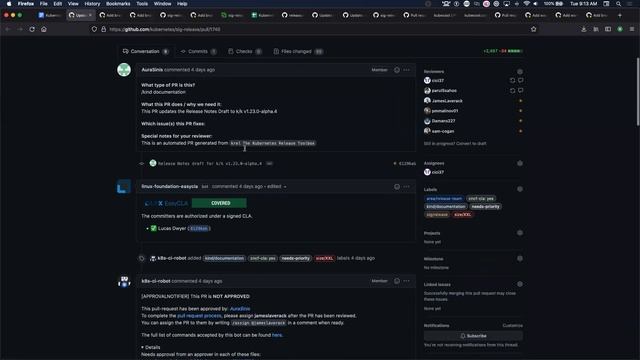View parulsahoo's review comment icon
Screen dimensions: 640x360
point(520,91)
